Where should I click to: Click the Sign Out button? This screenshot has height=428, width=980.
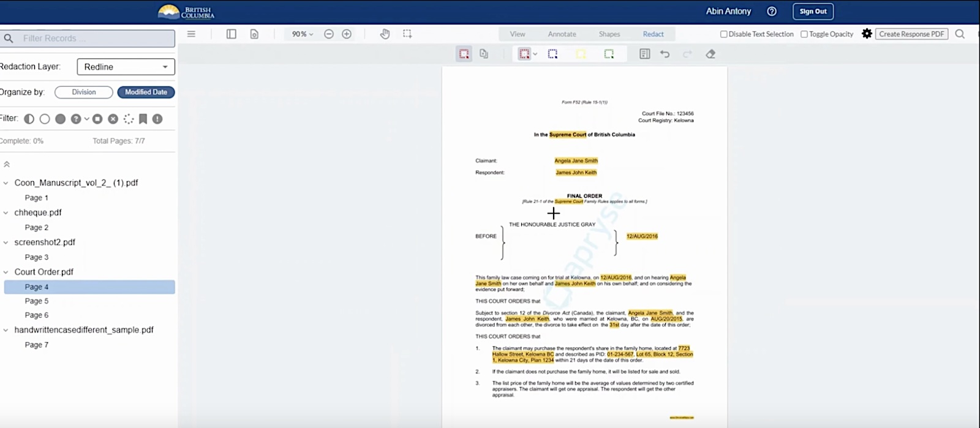813,11
